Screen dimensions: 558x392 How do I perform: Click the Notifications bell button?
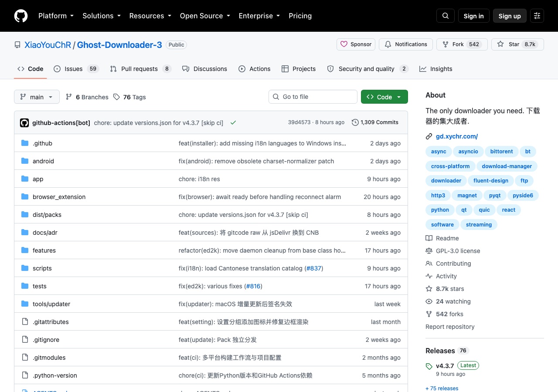coord(406,44)
